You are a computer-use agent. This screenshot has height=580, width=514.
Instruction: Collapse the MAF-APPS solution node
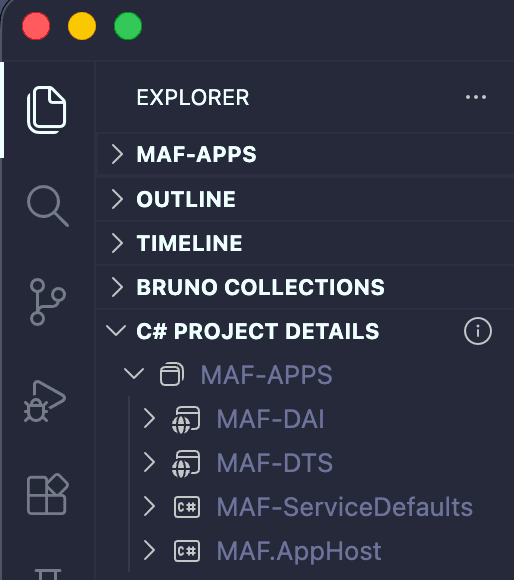pos(134,374)
